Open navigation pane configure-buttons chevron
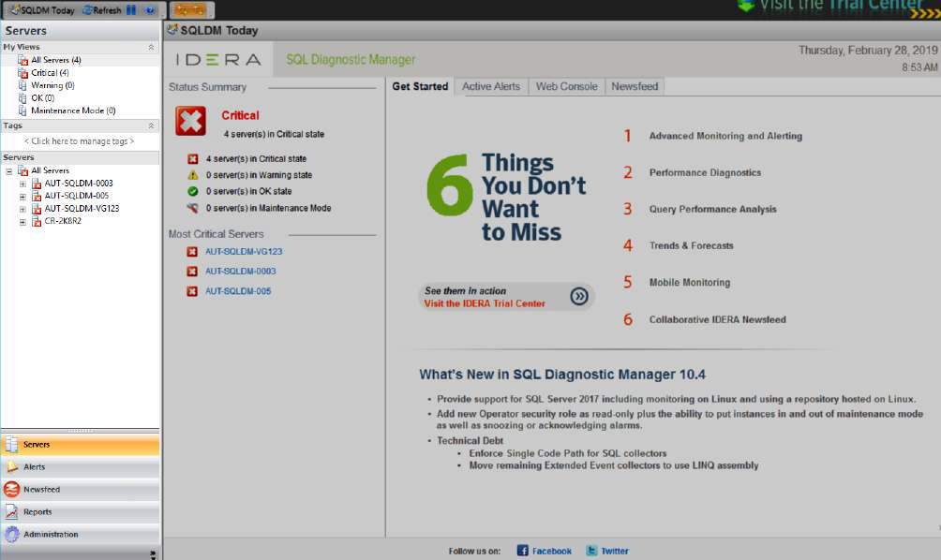 click(x=153, y=554)
